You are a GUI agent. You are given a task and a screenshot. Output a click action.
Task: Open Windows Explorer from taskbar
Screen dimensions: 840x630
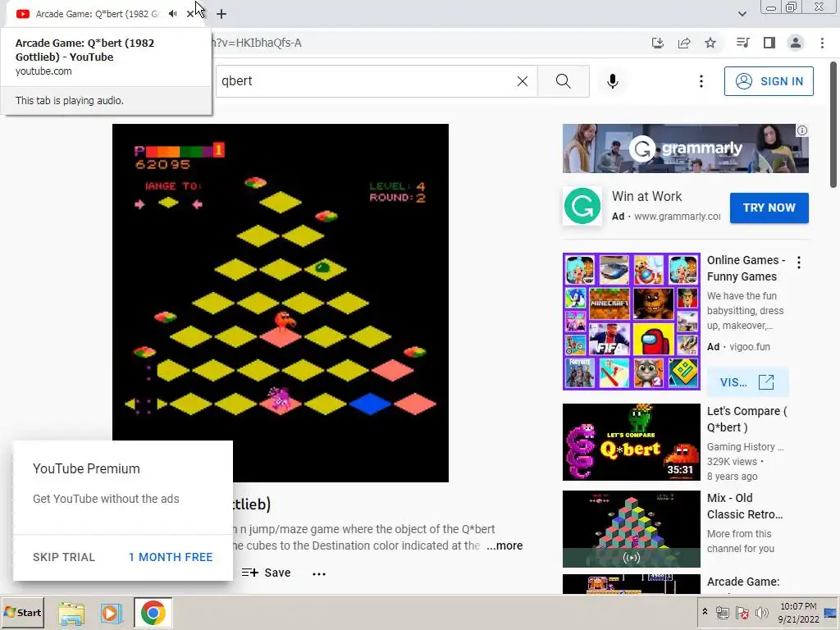[x=71, y=613]
